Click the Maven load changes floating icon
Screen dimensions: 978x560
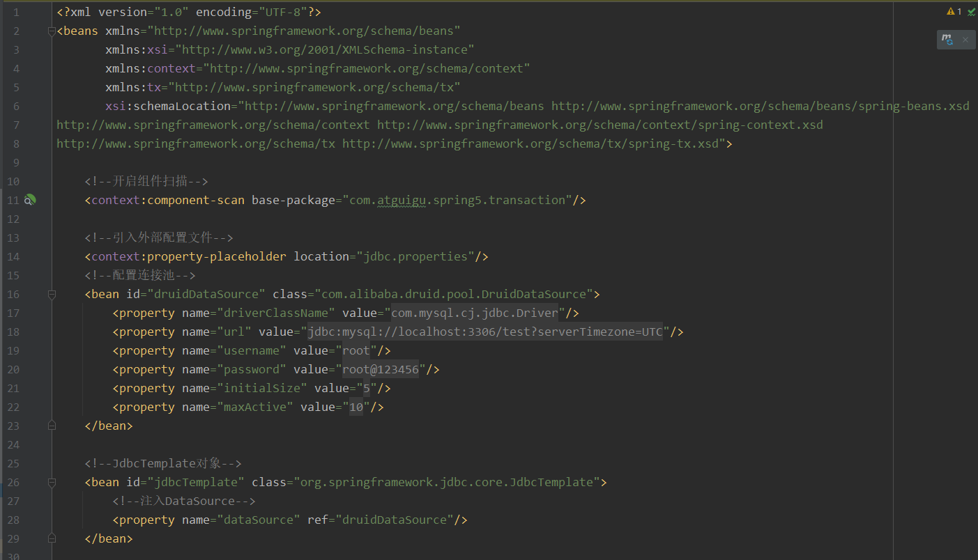pos(947,40)
